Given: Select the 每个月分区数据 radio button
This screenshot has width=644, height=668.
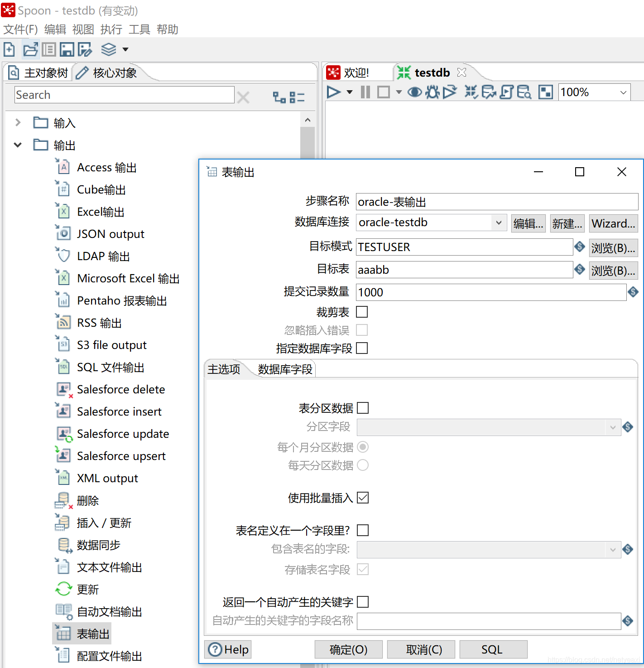Looking at the screenshot, I should [x=363, y=447].
